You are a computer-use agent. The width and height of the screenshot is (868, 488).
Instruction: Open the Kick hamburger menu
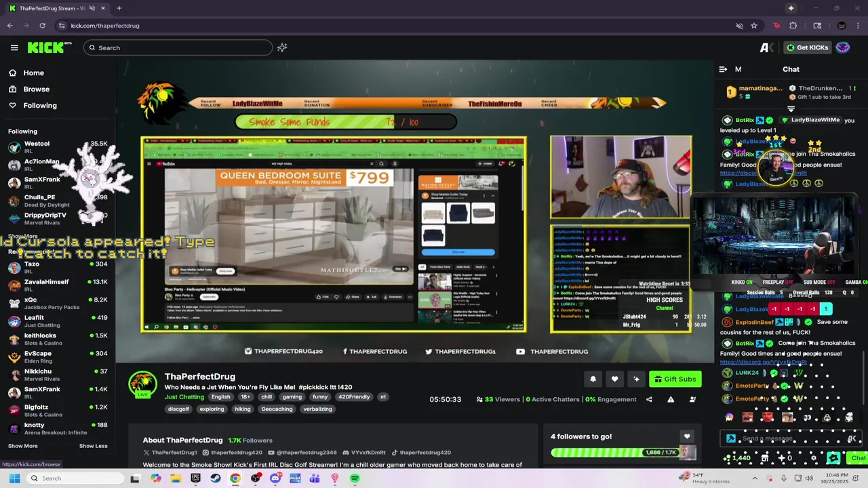[14, 47]
